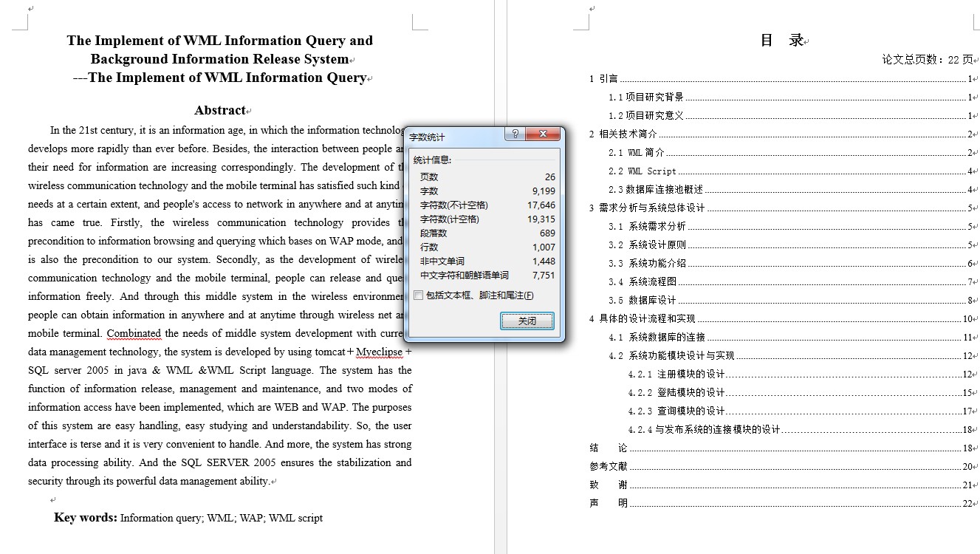
Task: Select the 统计信息 label in the dialog
Action: pos(433,160)
